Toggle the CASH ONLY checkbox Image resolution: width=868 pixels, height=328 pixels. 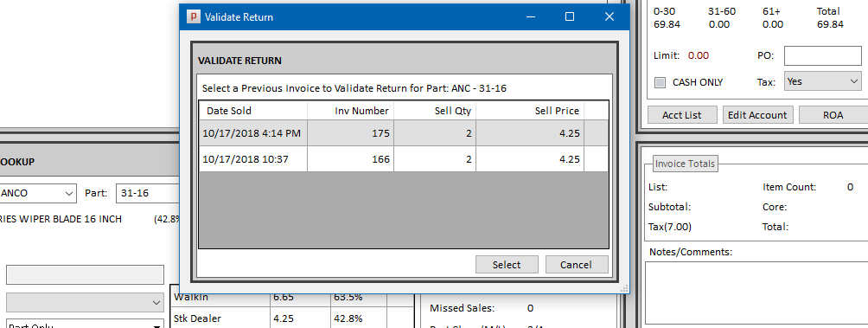point(660,82)
